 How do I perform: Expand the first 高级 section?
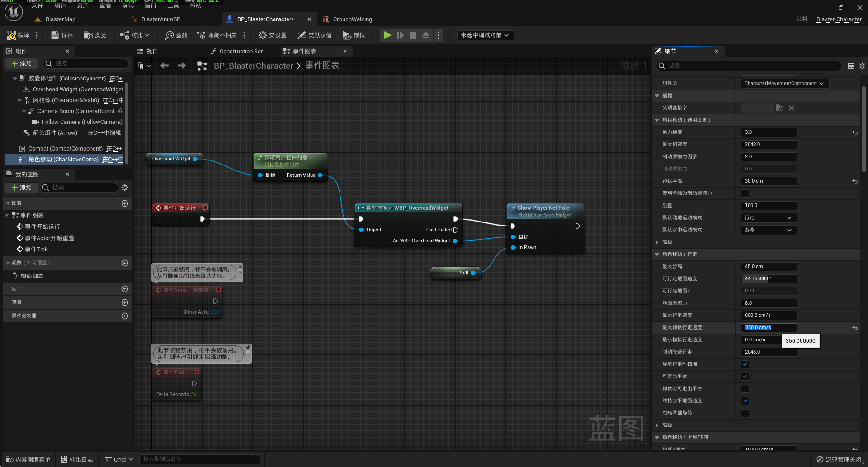(x=657, y=242)
